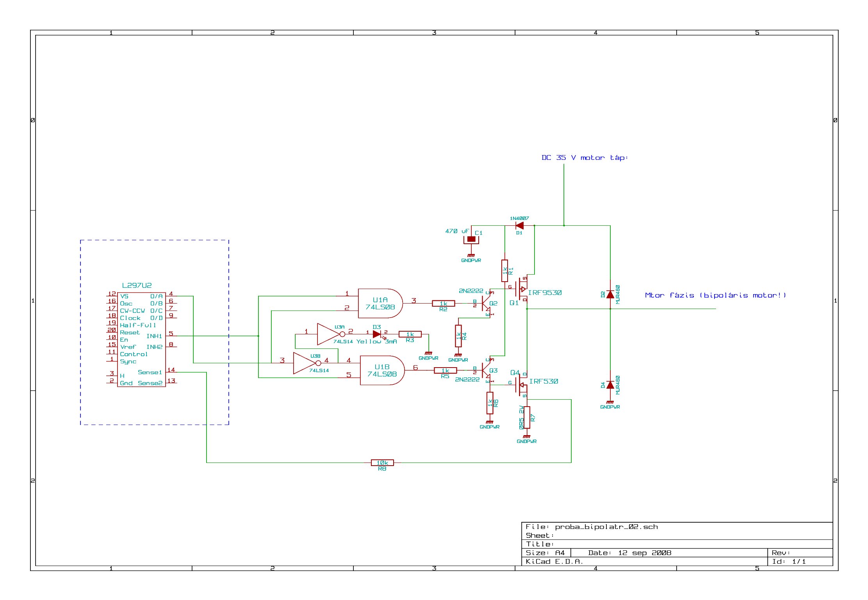Click the C1 470 uF capacitor symbol

click(471, 239)
